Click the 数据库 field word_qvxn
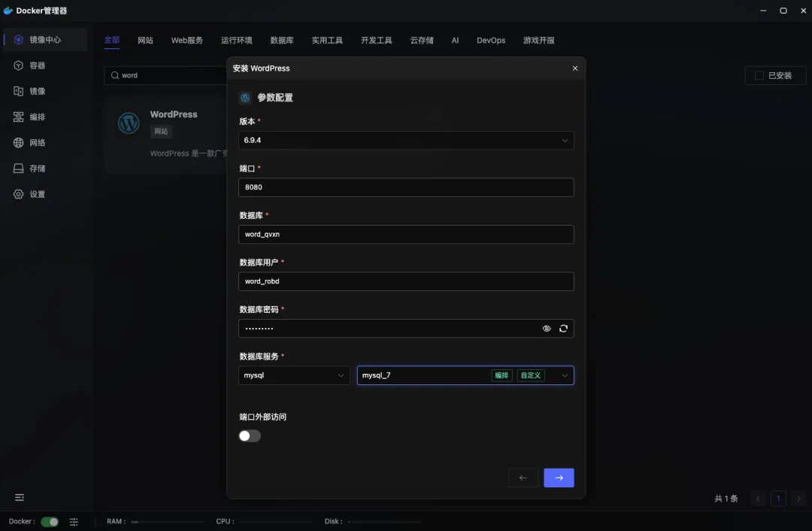 pyautogui.click(x=406, y=234)
